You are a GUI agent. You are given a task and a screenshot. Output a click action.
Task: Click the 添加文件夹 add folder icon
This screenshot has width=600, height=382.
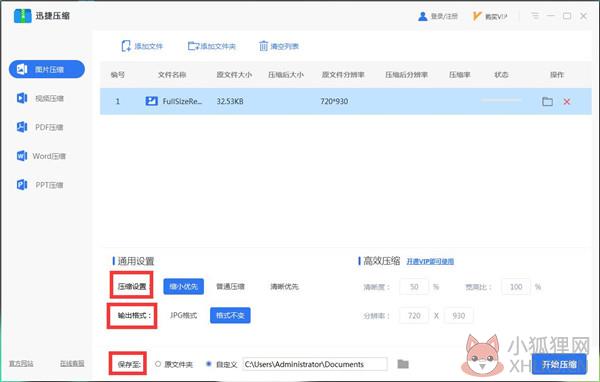point(193,46)
